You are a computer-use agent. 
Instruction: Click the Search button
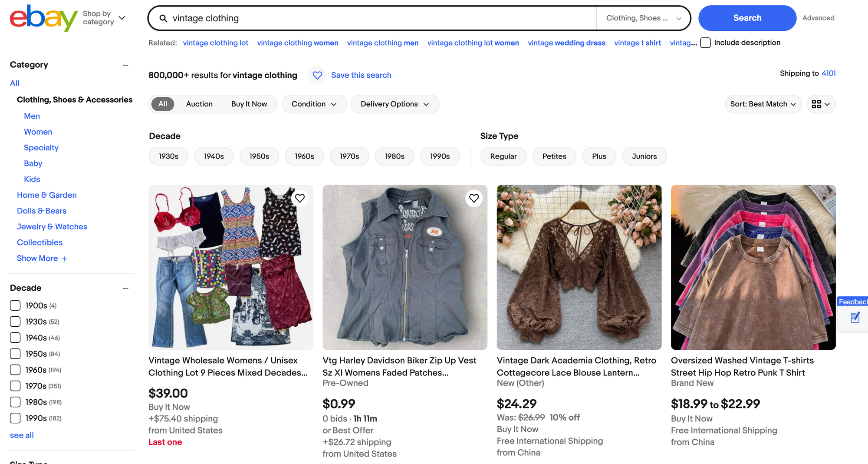(747, 18)
